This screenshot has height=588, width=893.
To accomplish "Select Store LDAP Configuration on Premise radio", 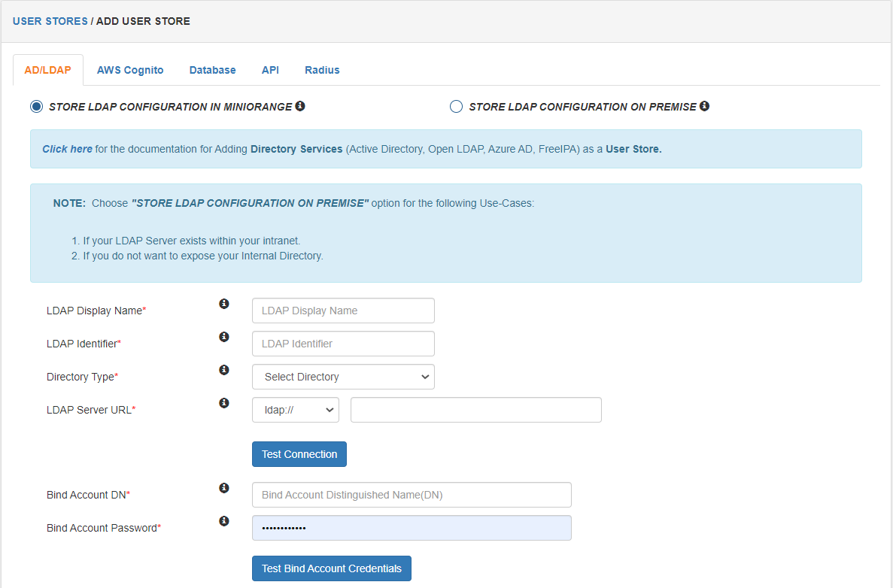I will (x=456, y=107).
